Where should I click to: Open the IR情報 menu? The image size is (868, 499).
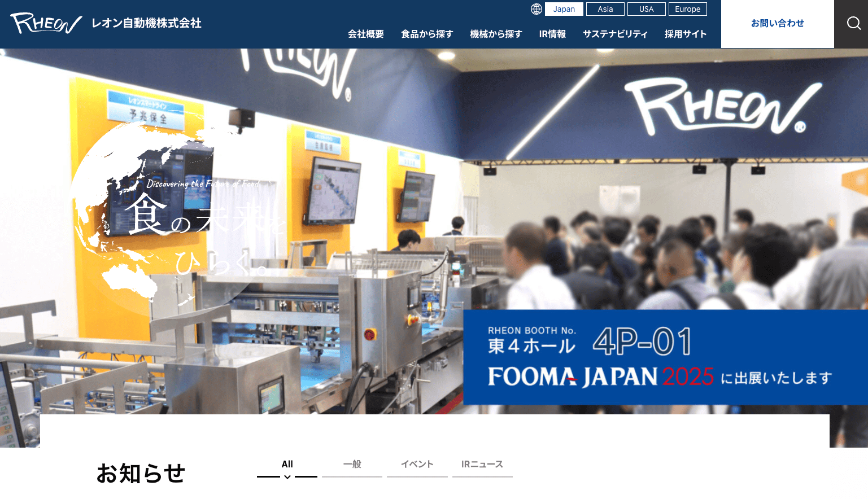552,34
